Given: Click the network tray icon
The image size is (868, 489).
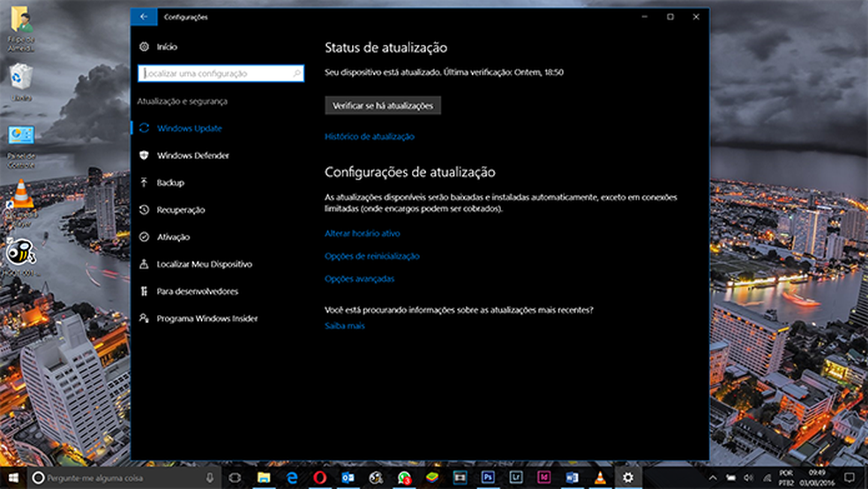Looking at the screenshot, I should pyautogui.click(x=767, y=478).
